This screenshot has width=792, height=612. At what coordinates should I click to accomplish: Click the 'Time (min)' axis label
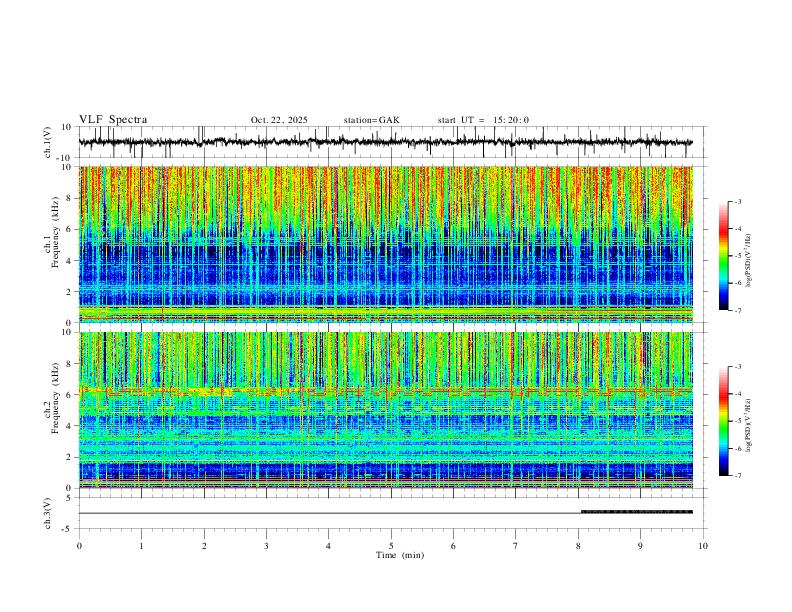point(400,555)
